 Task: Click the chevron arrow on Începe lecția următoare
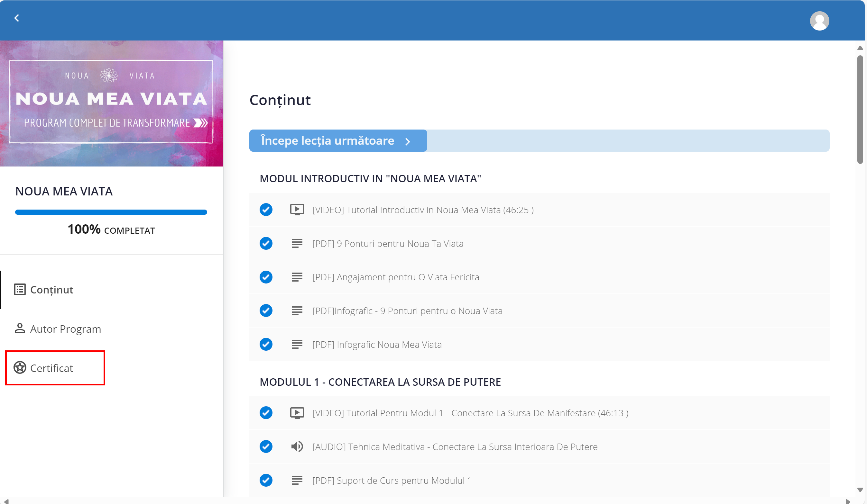coord(408,141)
